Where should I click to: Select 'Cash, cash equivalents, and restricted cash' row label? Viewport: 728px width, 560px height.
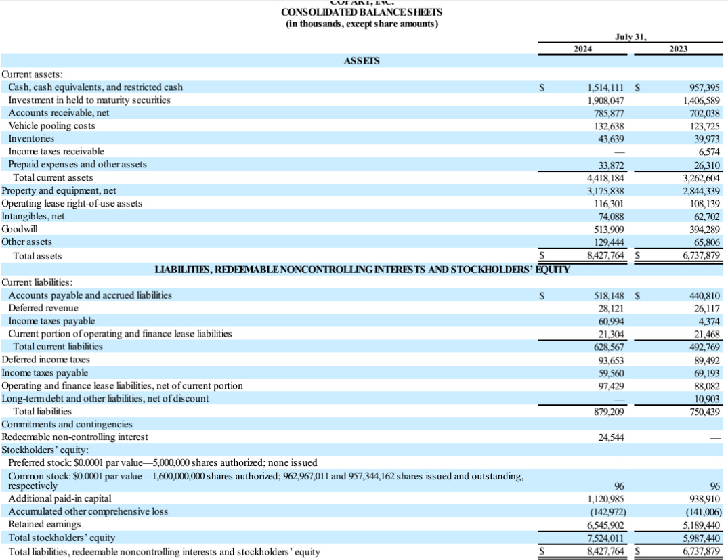[x=95, y=87]
